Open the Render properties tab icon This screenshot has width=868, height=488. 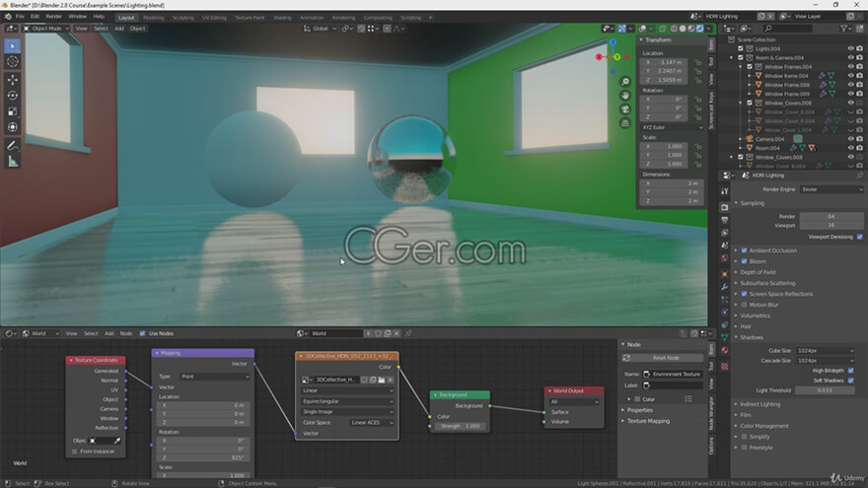click(725, 207)
